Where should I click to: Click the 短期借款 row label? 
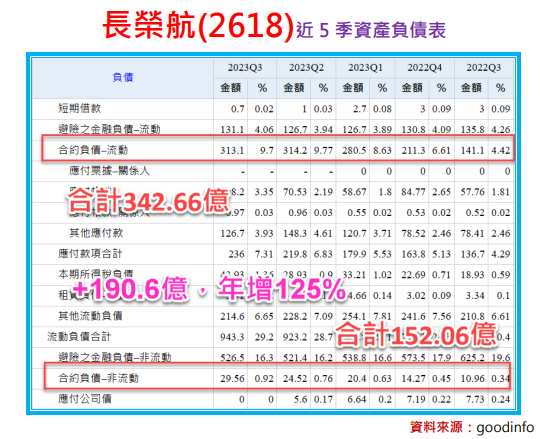pos(80,108)
